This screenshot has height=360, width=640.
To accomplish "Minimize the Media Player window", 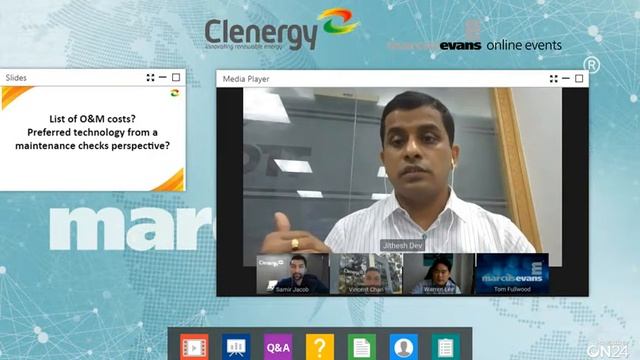I will click(566, 78).
